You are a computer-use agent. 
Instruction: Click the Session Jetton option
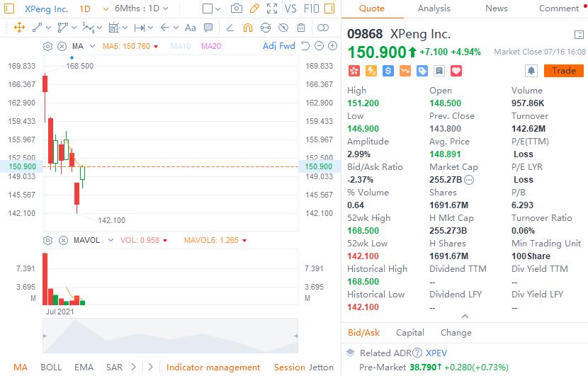tap(304, 368)
